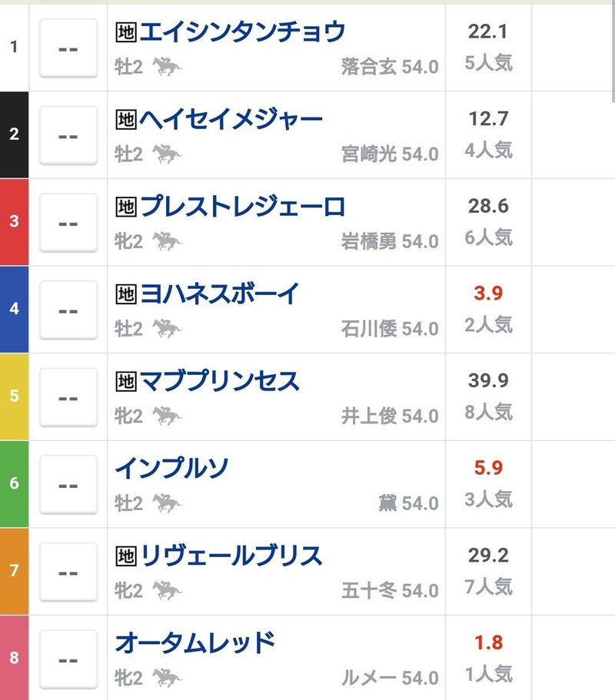The height and width of the screenshot is (700, 615).
Task: Select mark box for horse number 4
Action: pos(68,310)
